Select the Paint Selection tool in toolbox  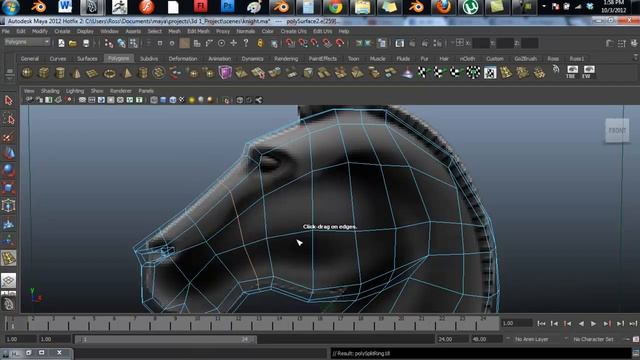[9, 137]
